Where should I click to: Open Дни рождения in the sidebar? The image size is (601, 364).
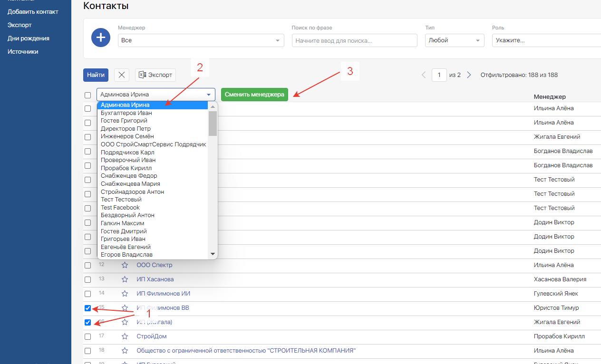29,38
